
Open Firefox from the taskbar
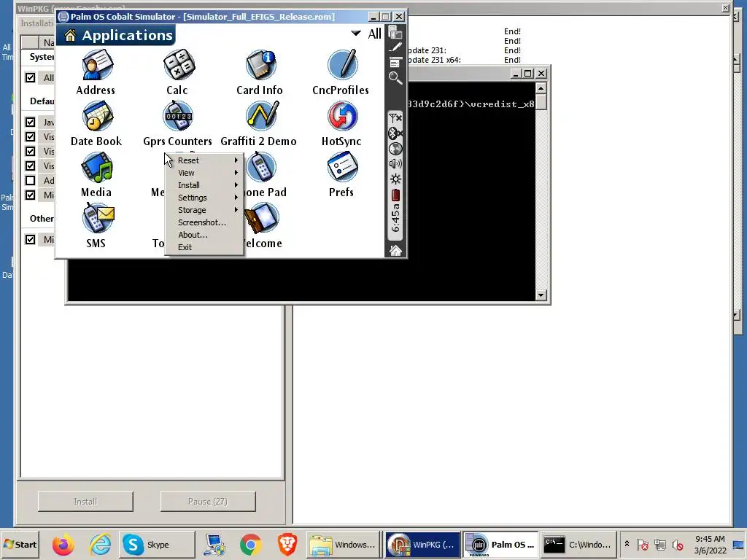[63, 544]
